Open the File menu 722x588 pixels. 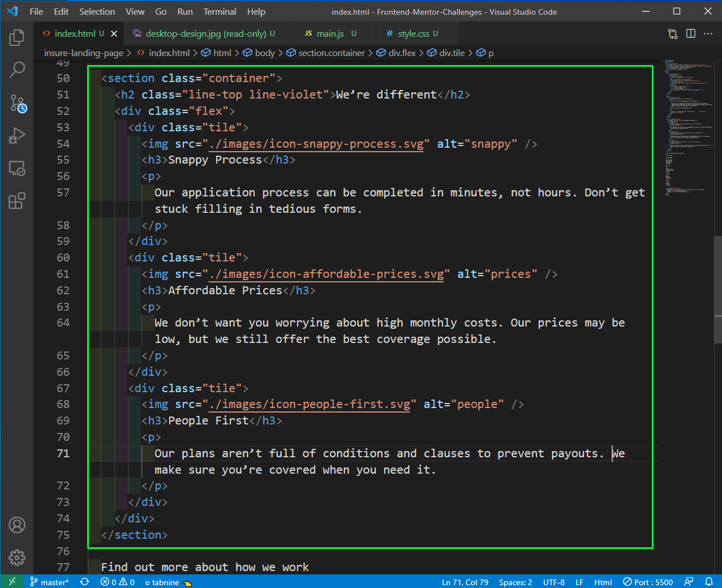pos(36,12)
